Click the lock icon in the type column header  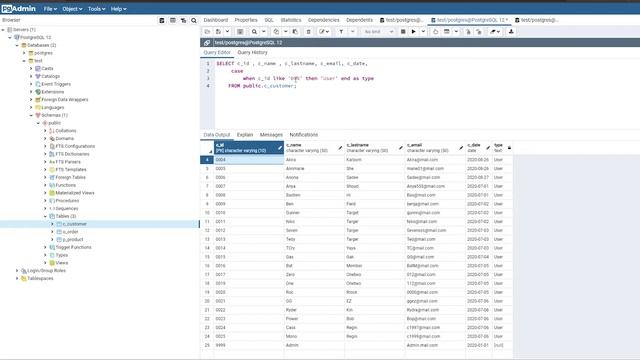(x=509, y=148)
